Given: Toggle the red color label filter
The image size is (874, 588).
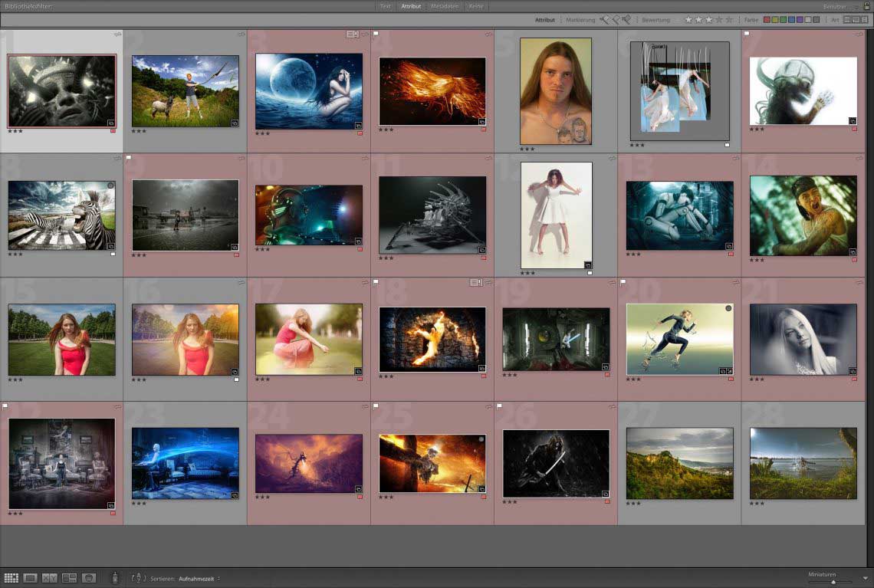Looking at the screenshot, I should click(x=767, y=20).
